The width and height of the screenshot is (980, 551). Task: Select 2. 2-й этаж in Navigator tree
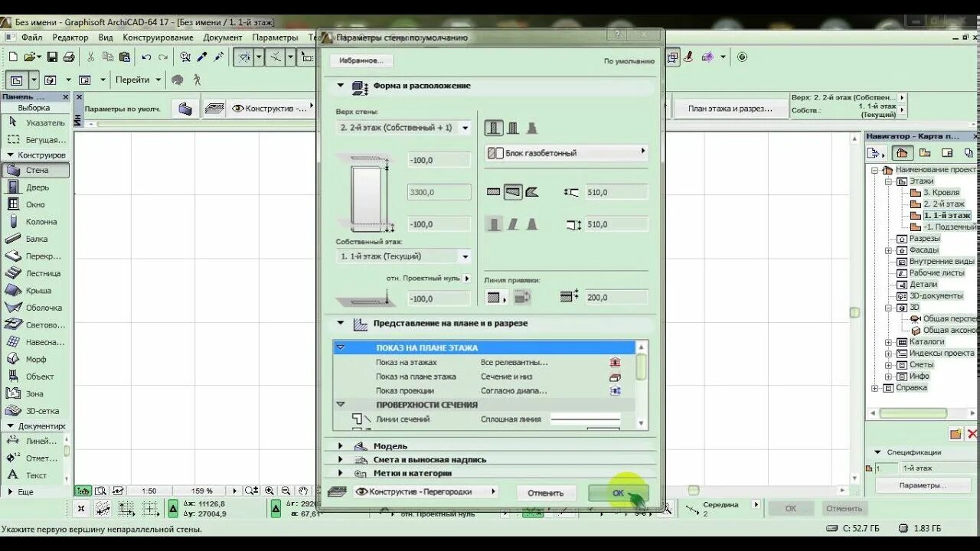[942, 204]
